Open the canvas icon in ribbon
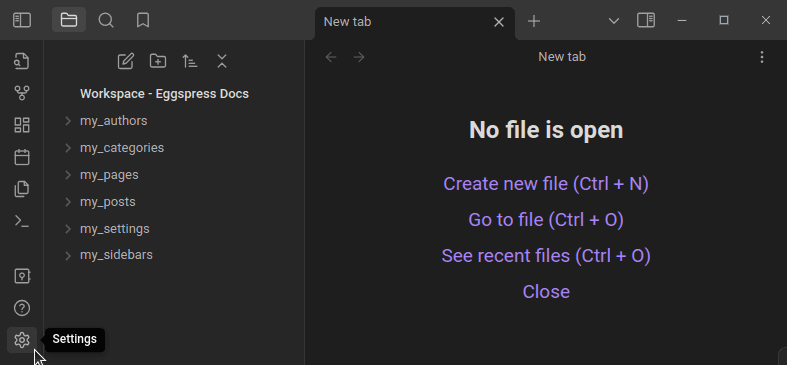This screenshot has width=787, height=365. pos(22,125)
